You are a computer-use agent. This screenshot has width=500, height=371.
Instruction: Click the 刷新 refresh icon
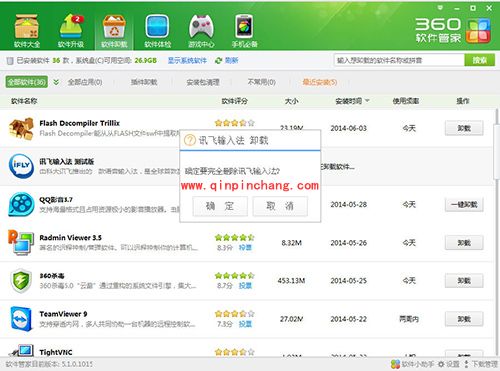coord(219,61)
